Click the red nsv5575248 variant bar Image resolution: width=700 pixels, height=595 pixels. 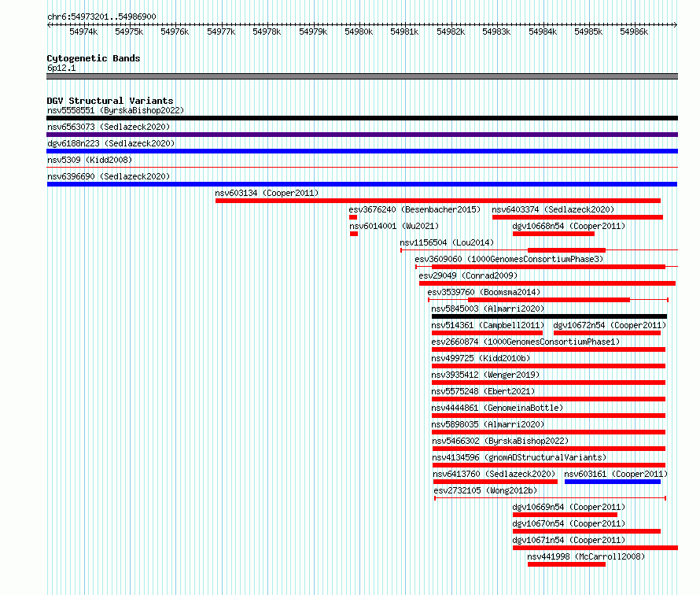click(549, 399)
